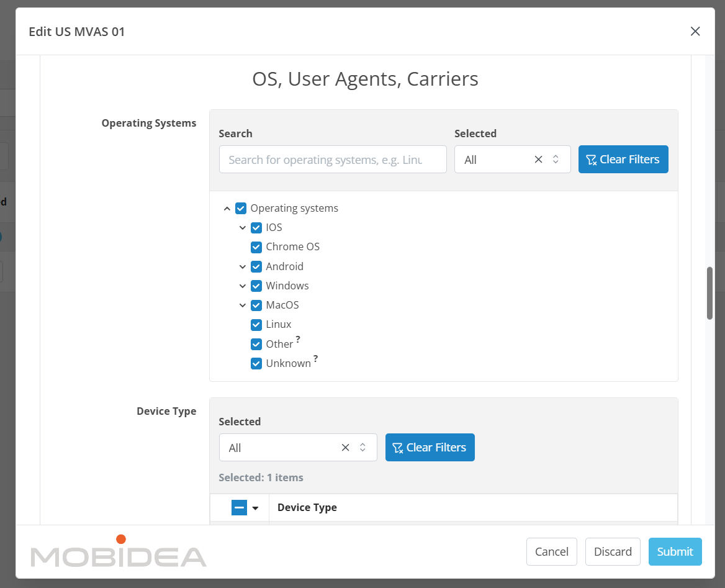Open the Device Type select-all arrow menu
The width and height of the screenshot is (725, 588).
click(x=255, y=509)
